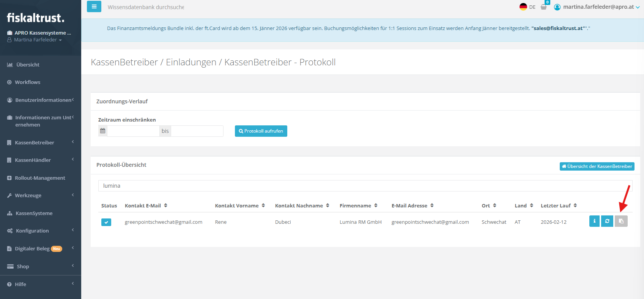This screenshot has height=299, width=644.
Task: Expand the Werkzeuge sidebar section
Action: [x=40, y=195]
